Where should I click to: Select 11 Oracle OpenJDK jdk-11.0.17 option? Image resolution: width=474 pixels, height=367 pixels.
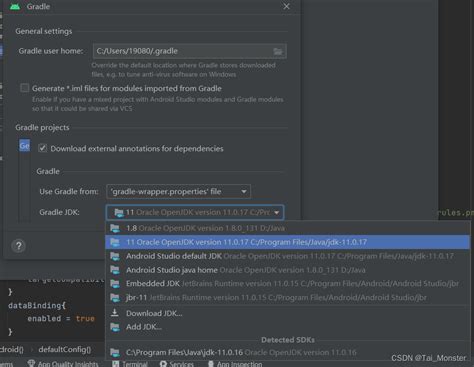click(x=287, y=242)
